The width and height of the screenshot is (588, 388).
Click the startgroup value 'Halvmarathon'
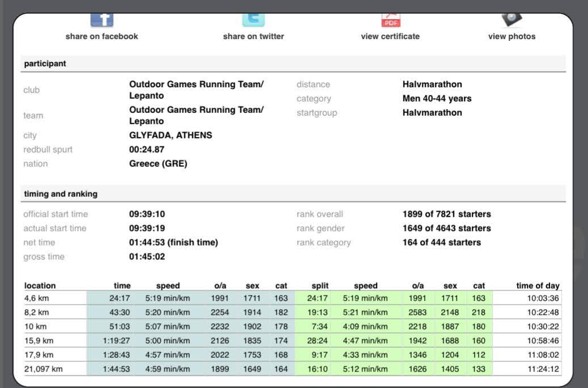pyautogui.click(x=432, y=112)
